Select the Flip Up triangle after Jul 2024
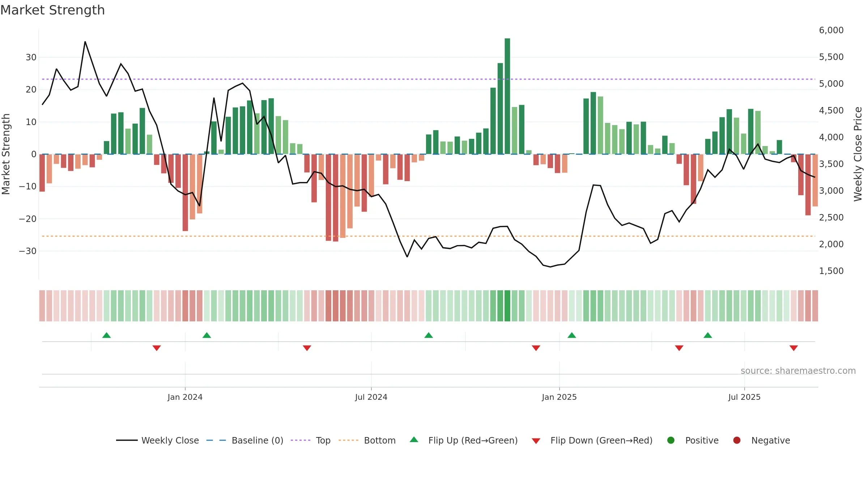The image size is (868, 488). coord(429,335)
